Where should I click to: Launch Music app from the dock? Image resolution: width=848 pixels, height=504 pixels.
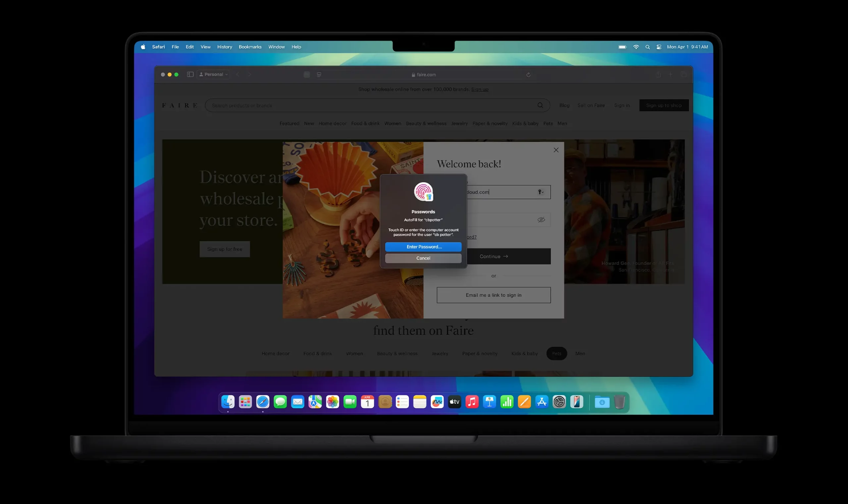[472, 402]
